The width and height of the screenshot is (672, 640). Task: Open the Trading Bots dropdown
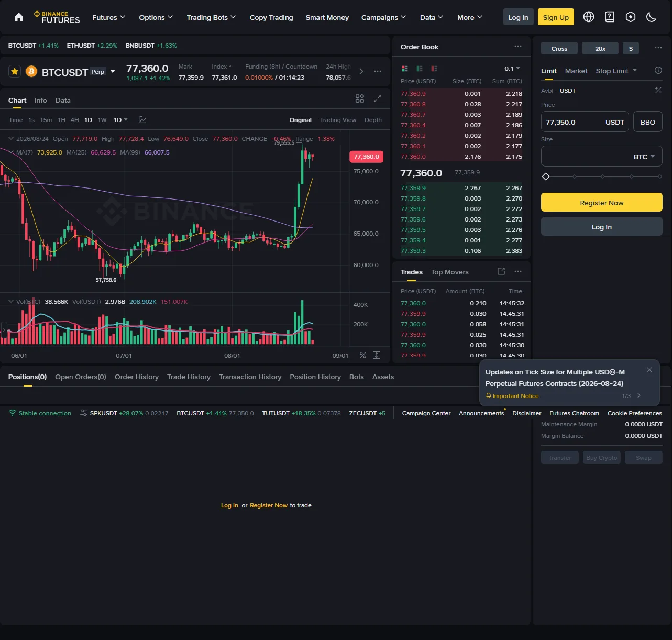click(211, 17)
